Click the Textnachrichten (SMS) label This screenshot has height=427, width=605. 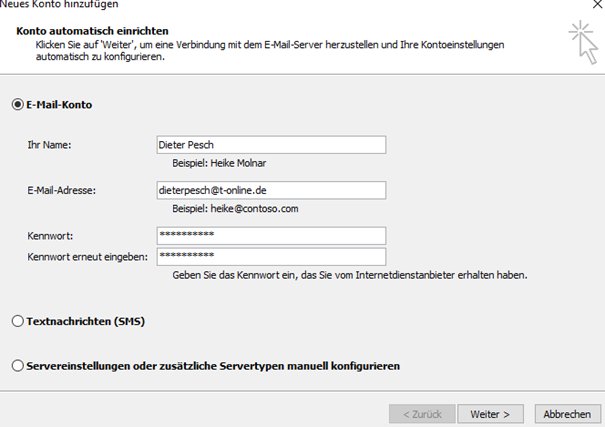click(86, 321)
